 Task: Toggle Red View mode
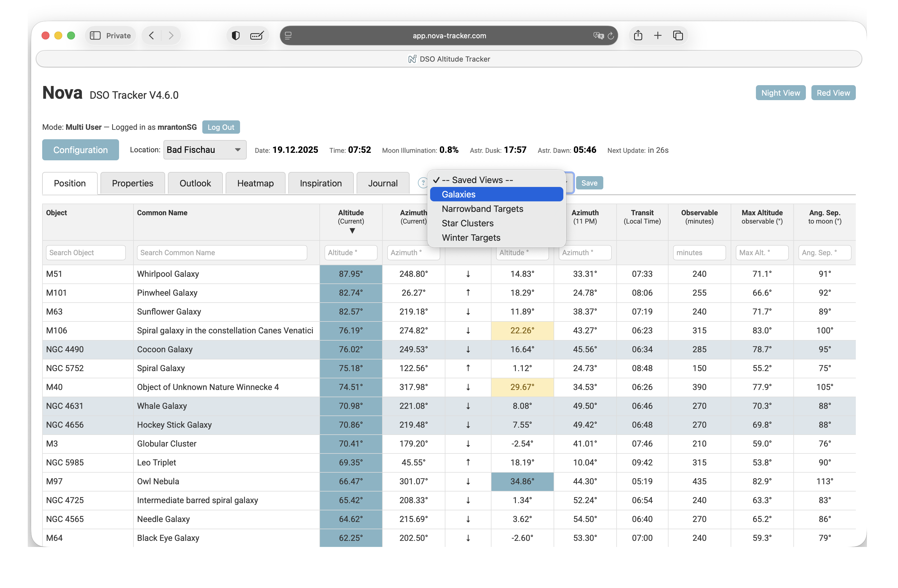click(x=833, y=93)
